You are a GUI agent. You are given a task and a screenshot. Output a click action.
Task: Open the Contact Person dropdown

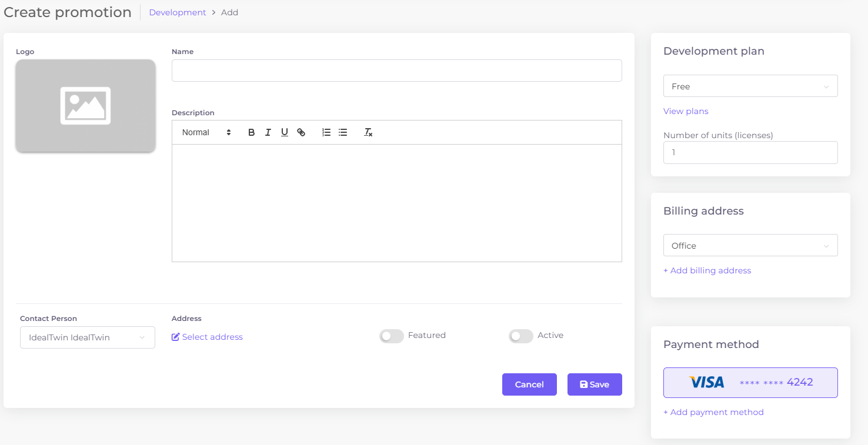(87, 337)
